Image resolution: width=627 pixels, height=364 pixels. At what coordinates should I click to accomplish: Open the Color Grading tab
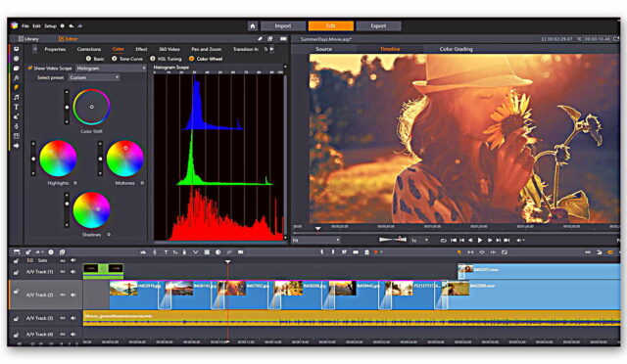pyautogui.click(x=457, y=49)
